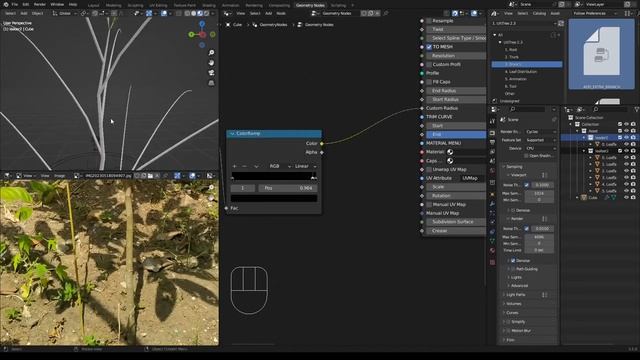Open the Texture properties tab icon

pos(492,262)
